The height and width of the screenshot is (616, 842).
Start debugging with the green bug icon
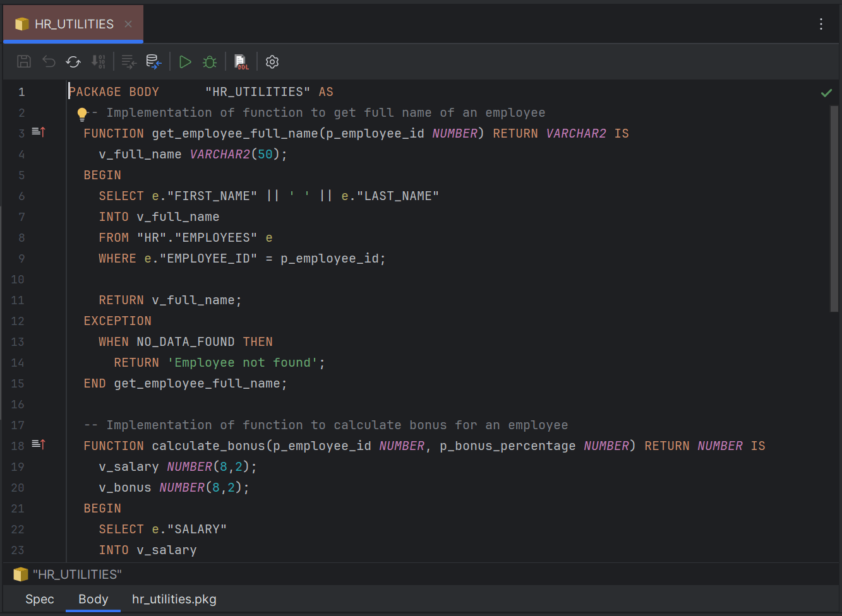pos(209,61)
